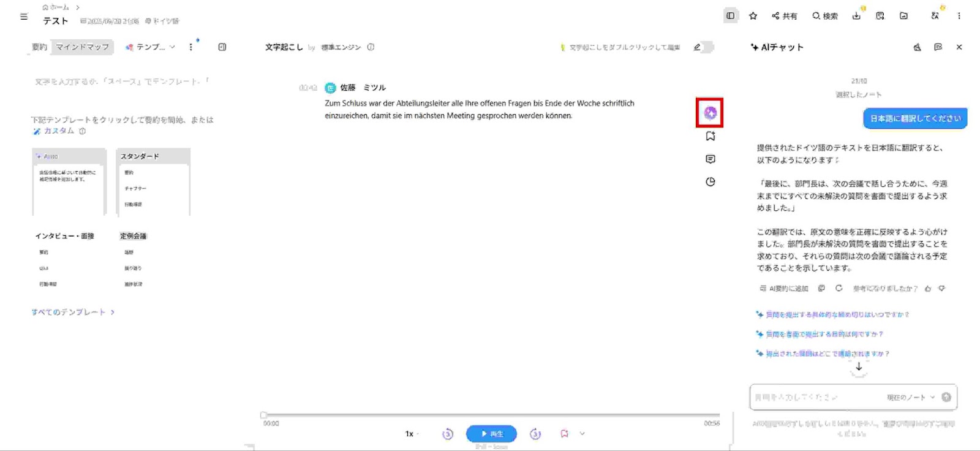The height and width of the screenshot is (451, 980).
Task: Star this note as favorite
Action: click(x=753, y=16)
